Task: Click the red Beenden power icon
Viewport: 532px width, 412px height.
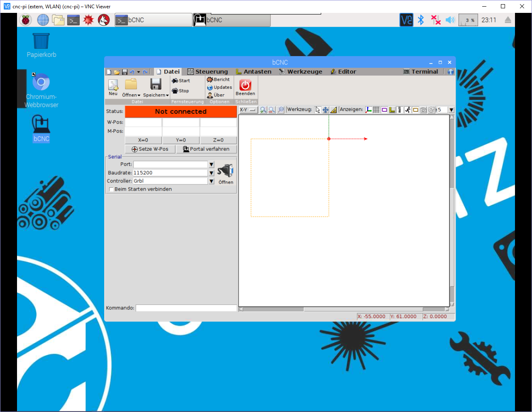Action: tap(245, 85)
